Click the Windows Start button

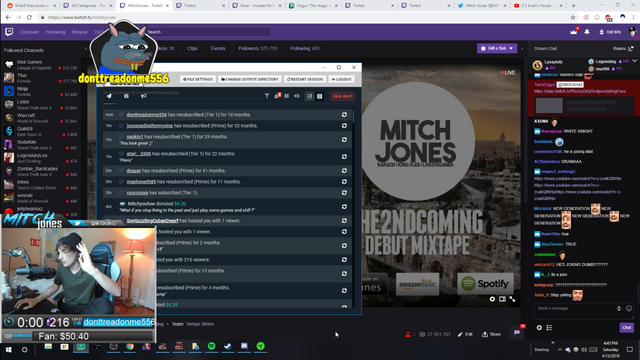(x=9, y=349)
